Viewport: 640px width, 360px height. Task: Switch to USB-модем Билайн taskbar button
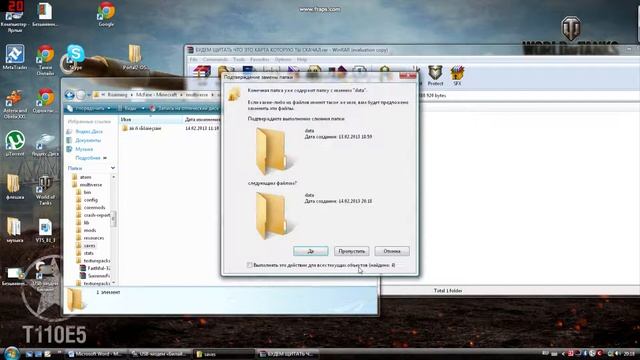coord(159,354)
